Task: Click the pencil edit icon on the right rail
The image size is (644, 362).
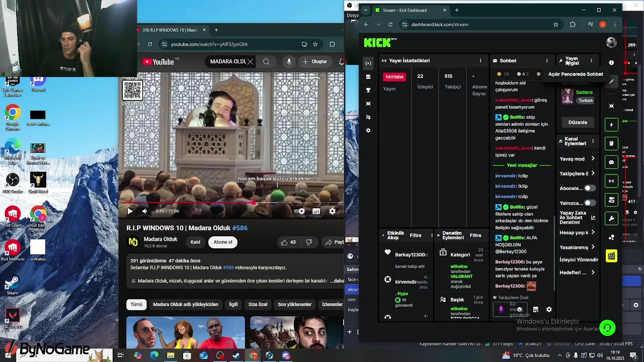Action: pyautogui.click(x=611, y=81)
